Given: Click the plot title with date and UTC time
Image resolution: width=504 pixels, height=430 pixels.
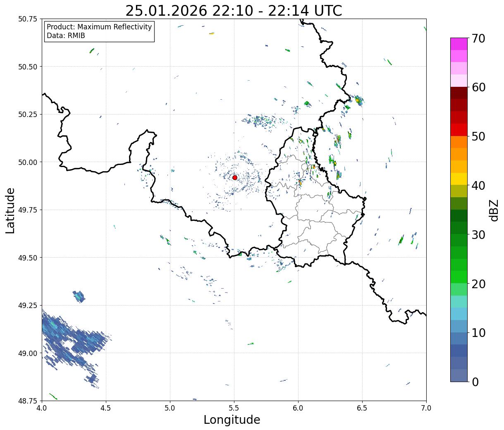Looking at the screenshot, I should [234, 11].
